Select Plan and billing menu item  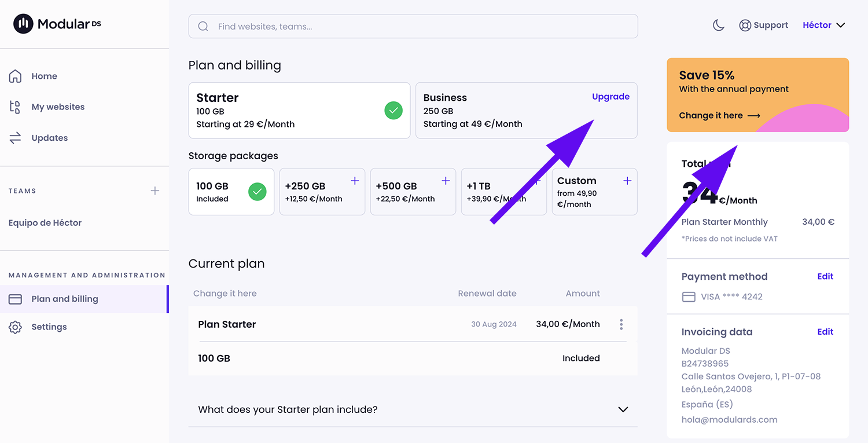point(84,299)
